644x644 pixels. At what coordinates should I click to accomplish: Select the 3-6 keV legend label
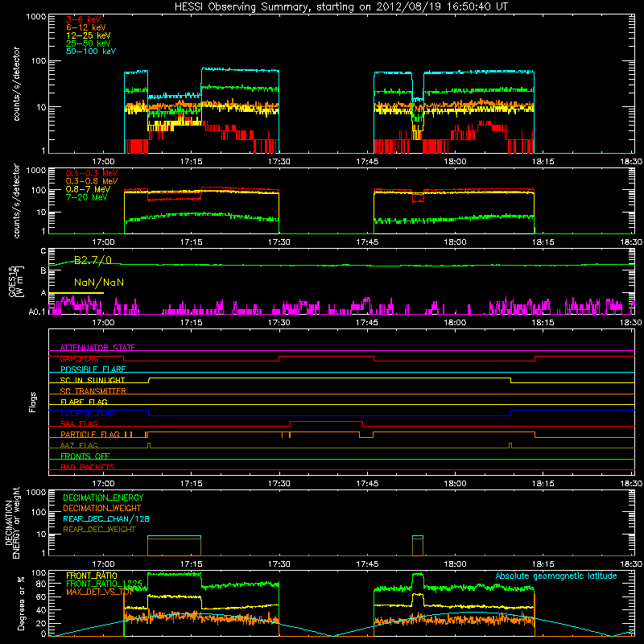tap(84, 19)
